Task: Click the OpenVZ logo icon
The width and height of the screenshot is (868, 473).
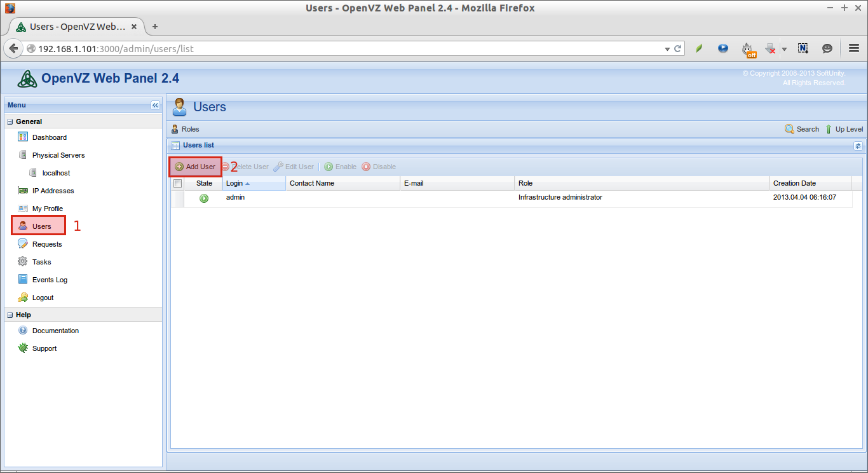Action: tap(27, 78)
